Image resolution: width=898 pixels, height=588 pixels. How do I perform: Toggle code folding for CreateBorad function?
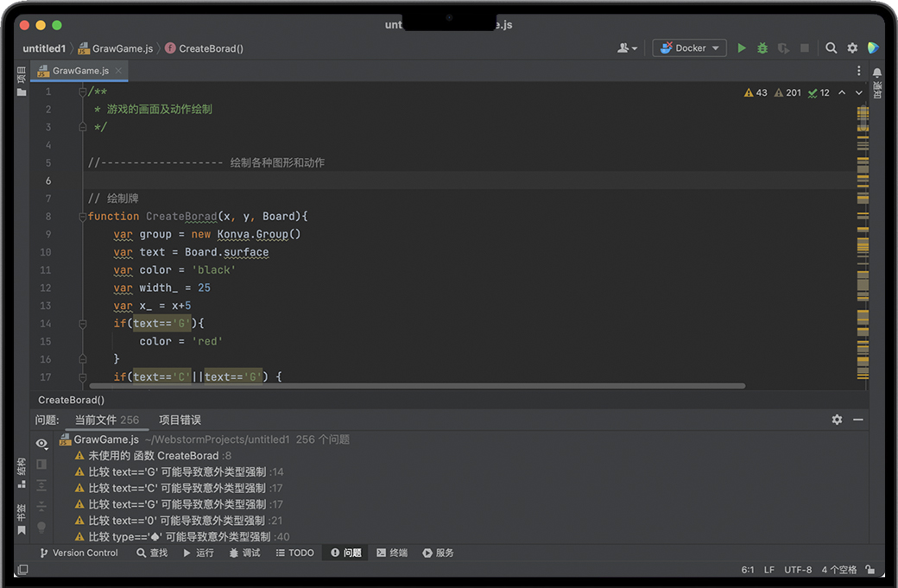(x=83, y=217)
